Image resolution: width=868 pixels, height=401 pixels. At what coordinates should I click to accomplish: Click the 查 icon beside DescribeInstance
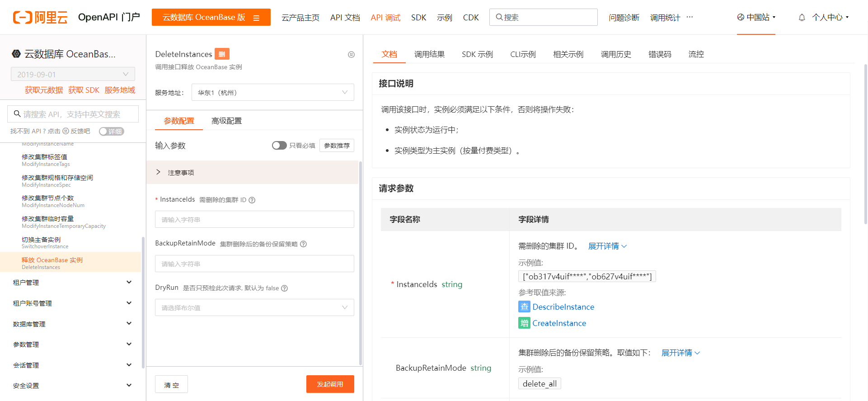524,307
